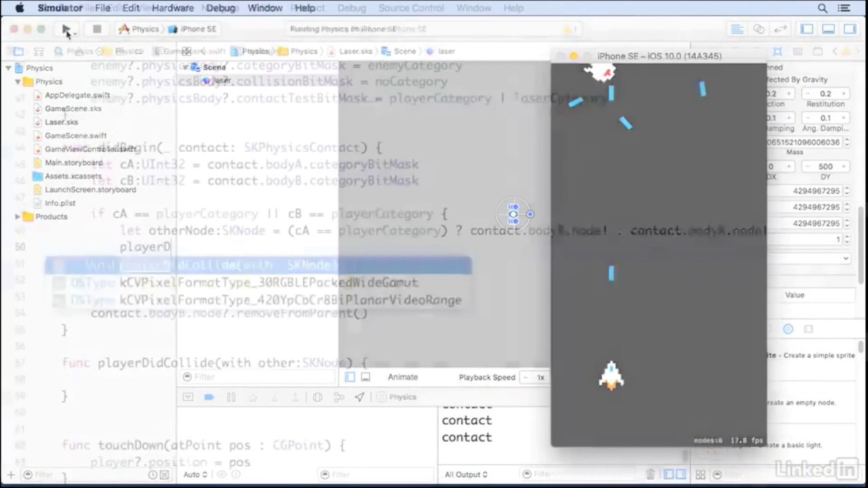Select Info.plist in the navigator
Viewport: 868px width, 488px height.
point(60,203)
